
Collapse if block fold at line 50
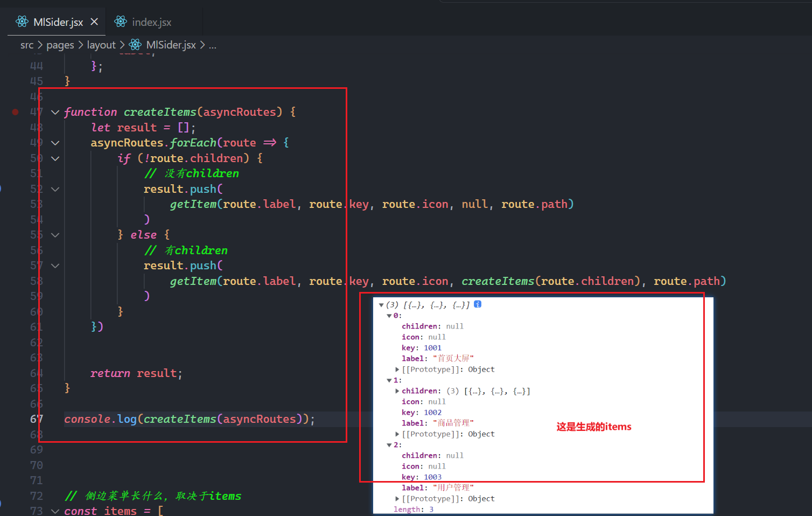[55, 158]
